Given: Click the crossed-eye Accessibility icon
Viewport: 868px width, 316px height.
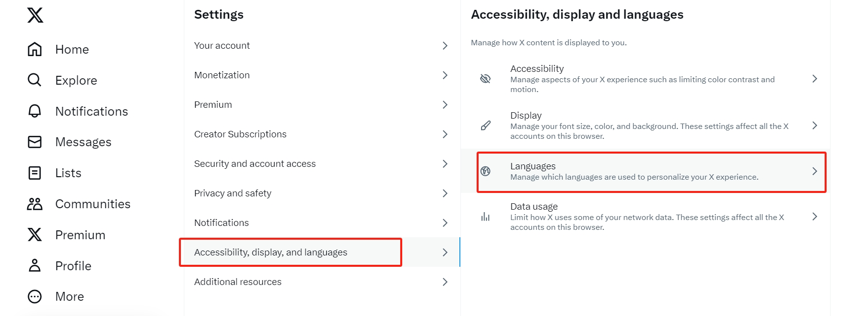Looking at the screenshot, I should (486, 79).
